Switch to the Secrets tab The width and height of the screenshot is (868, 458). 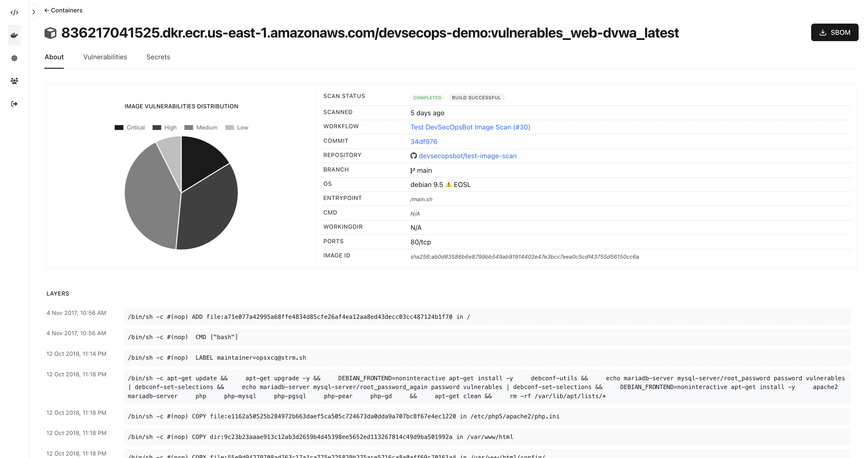click(158, 57)
